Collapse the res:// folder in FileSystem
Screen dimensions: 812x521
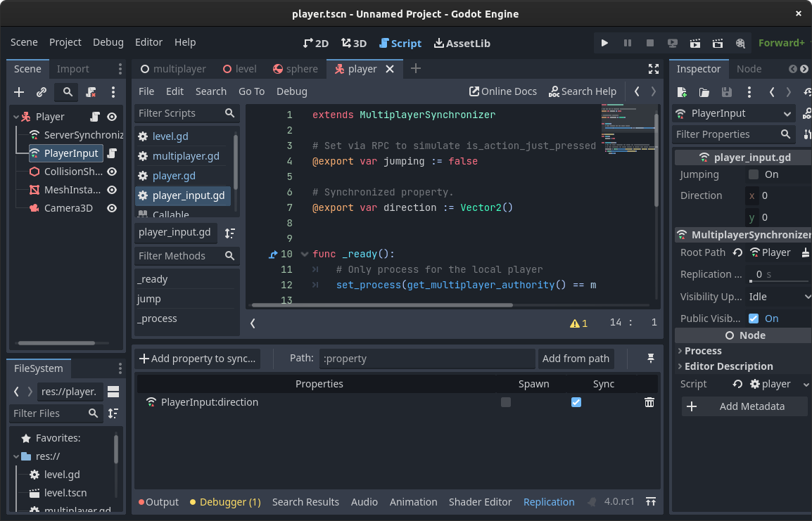coord(16,456)
